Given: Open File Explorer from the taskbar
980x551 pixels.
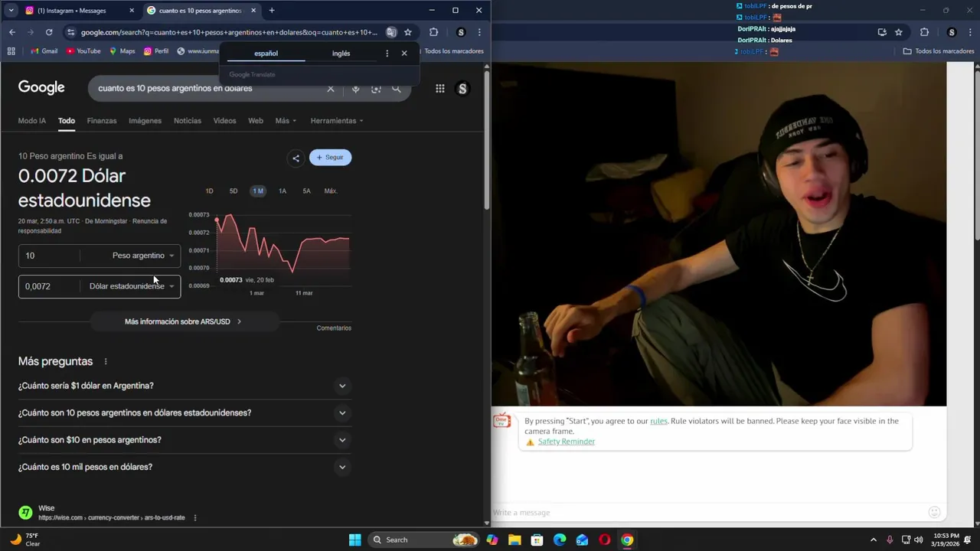Looking at the screenshot, I should [x=514, y=540].
